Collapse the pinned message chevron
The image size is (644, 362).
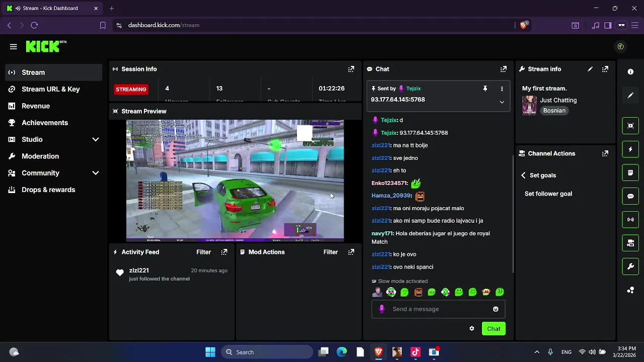pyautogui.click(x=502, y=102)
